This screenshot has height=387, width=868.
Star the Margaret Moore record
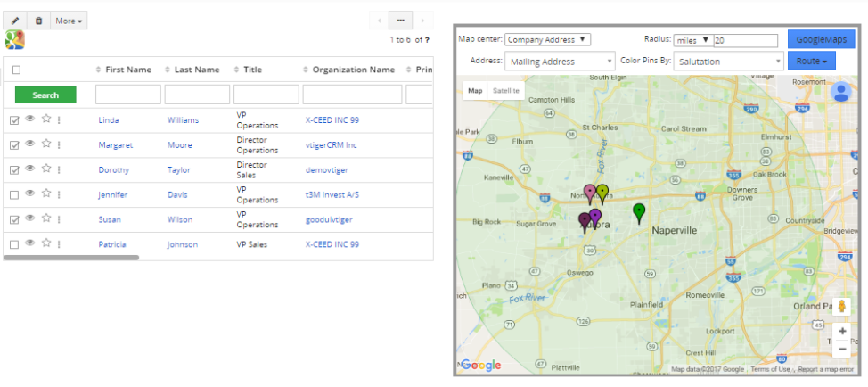point(46,144)
